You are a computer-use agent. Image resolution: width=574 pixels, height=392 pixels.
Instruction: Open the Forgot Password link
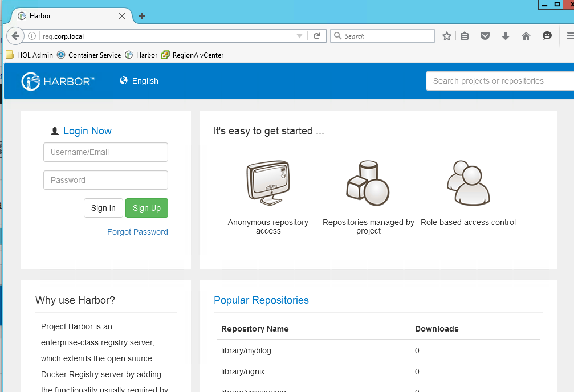(137, 232)
